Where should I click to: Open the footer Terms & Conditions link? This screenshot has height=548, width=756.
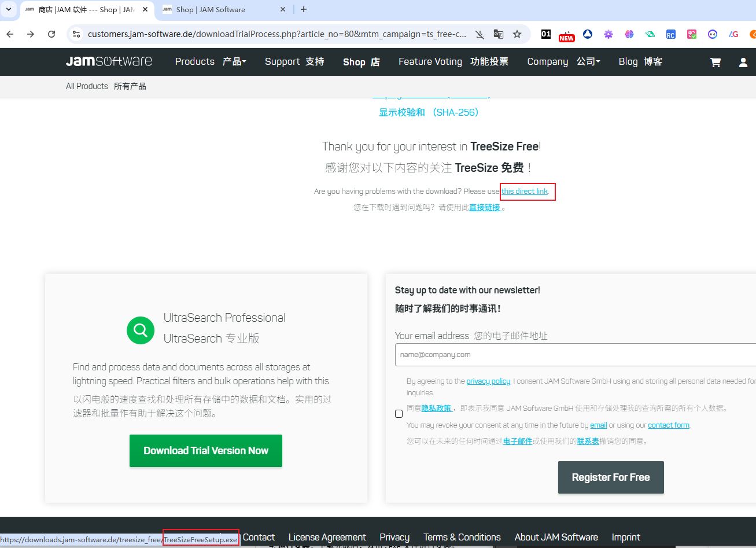coord(462,537)
